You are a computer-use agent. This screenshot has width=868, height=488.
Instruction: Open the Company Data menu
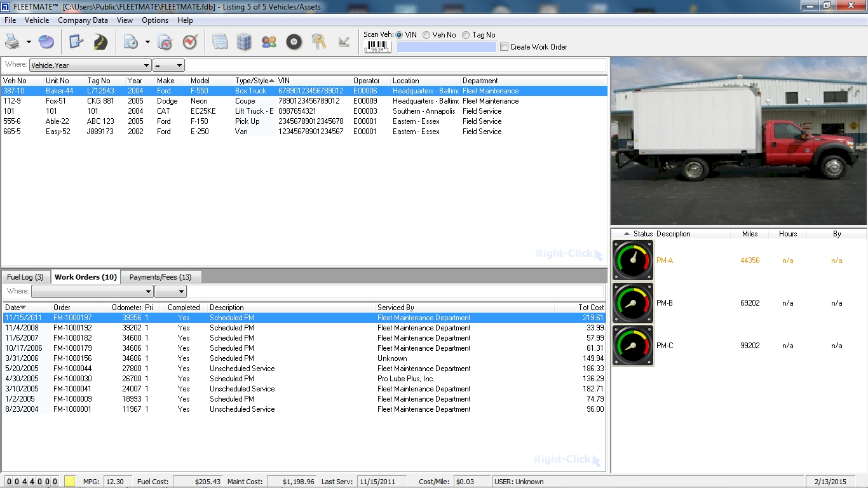click(x=83, y=20)
